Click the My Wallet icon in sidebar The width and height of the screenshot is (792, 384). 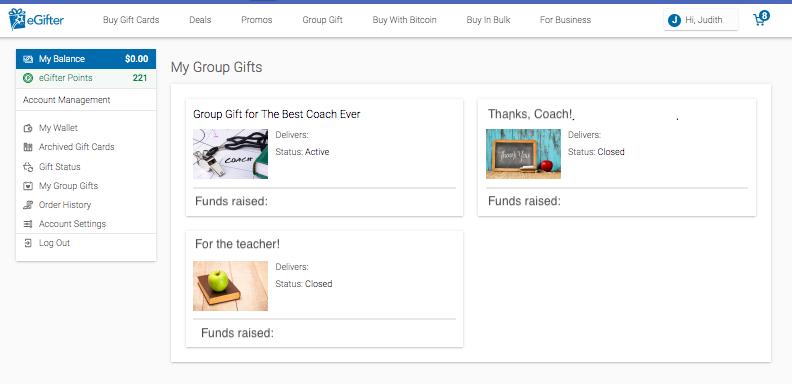point(28,128)
